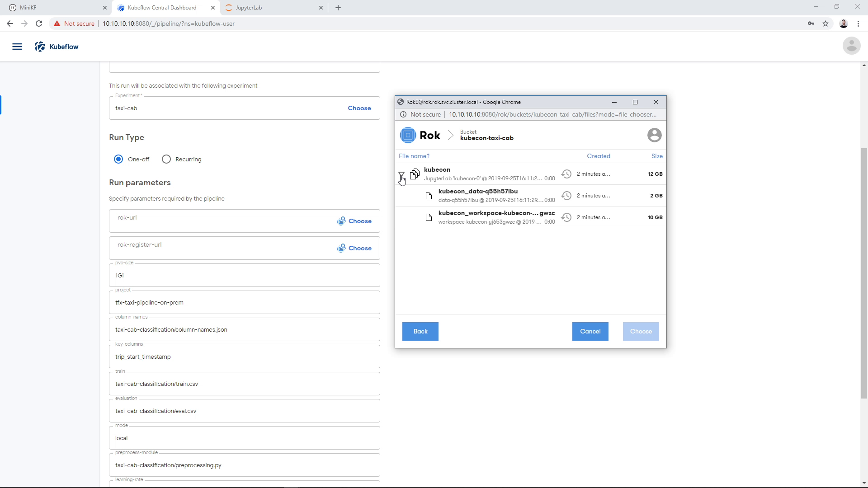Click the kubecon-taxi-cab bucket breadcrumb
The image size is (868, 488).
(x=486, y=135)
